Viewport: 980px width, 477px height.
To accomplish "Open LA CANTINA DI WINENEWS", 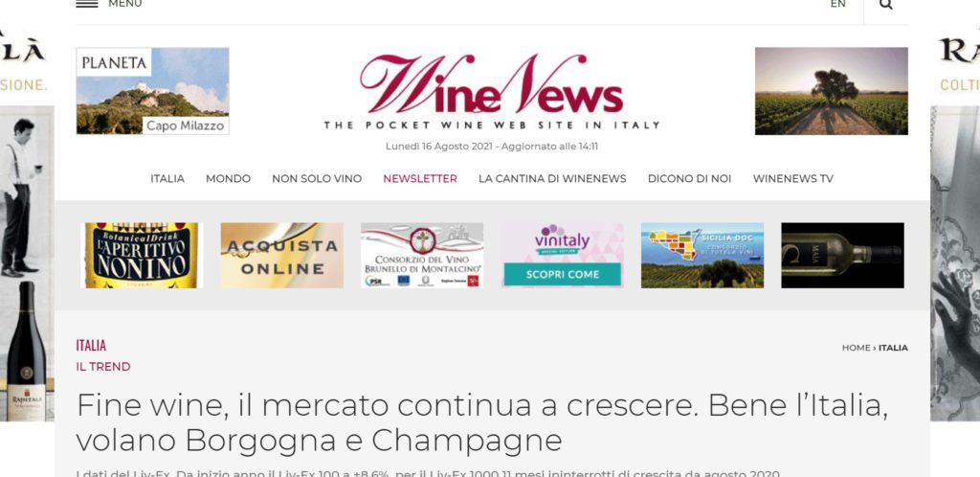I will click(552, 179).
